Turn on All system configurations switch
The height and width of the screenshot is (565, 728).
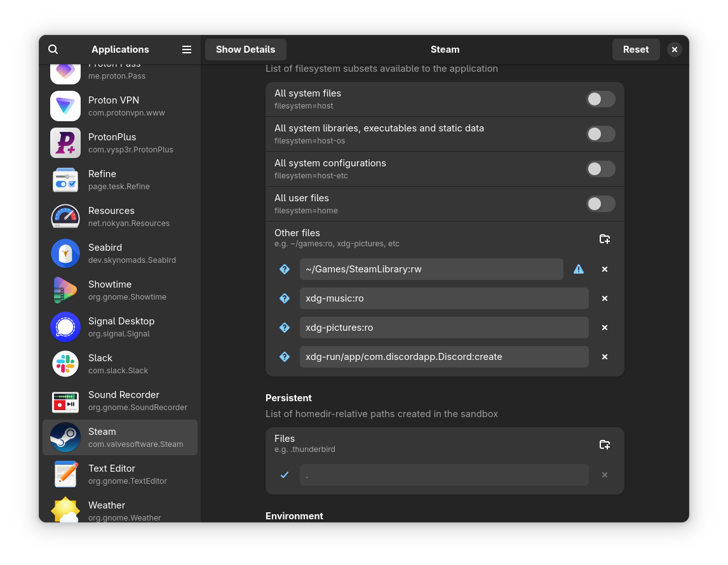600,169
